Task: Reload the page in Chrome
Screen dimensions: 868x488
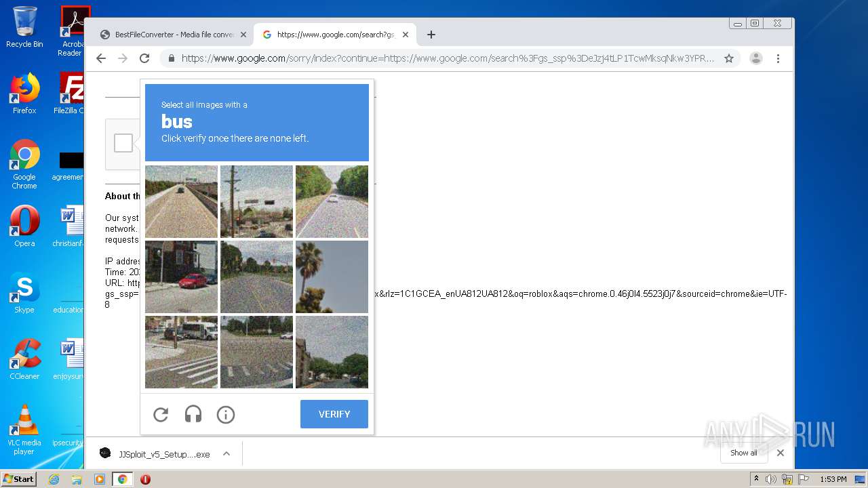Action: point(144,58)
